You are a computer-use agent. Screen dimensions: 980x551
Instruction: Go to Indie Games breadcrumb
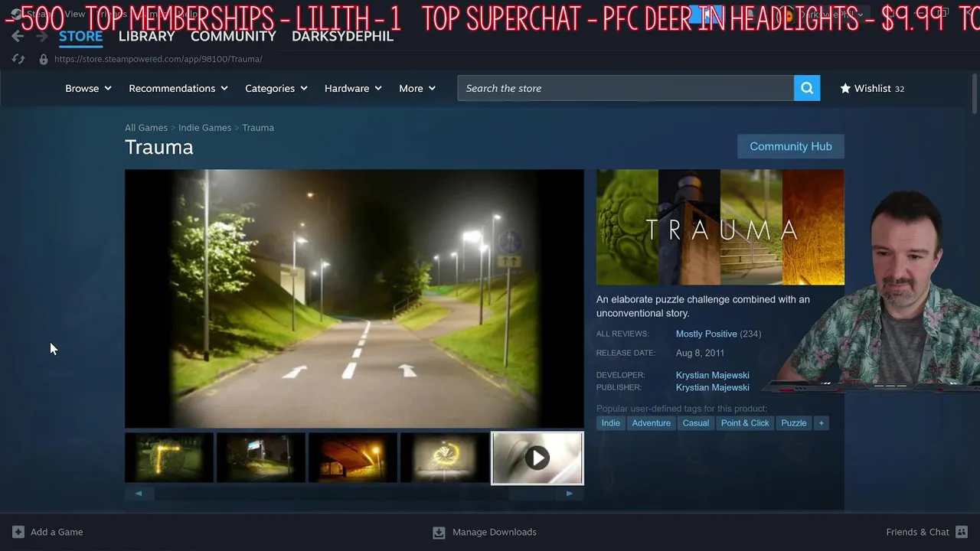click(x=204, y=128)
